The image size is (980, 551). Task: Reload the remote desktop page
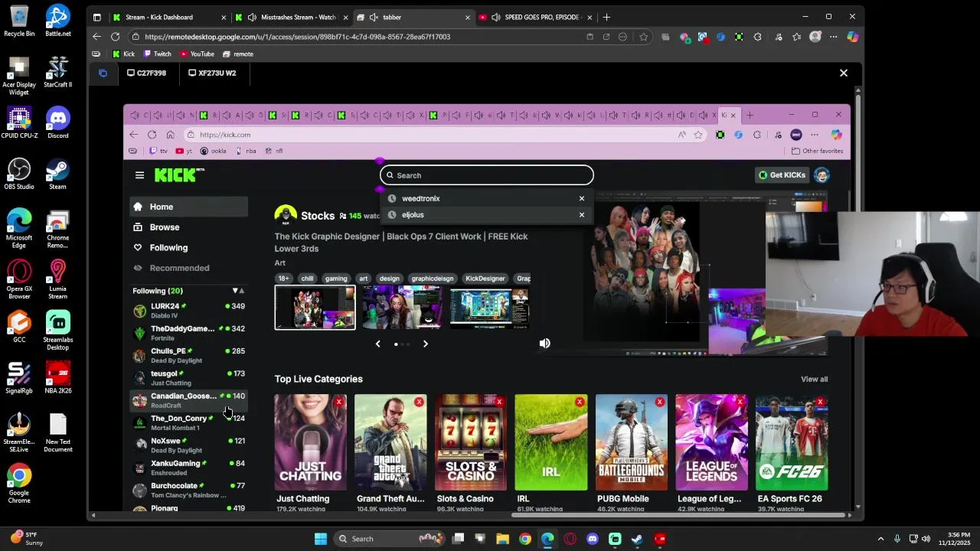click(x=115, y=37)
